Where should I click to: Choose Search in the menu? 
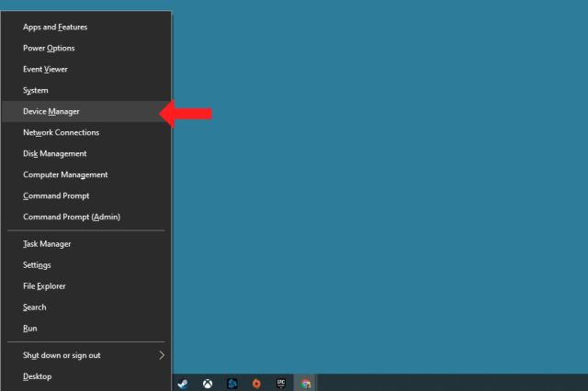[x=86, y=307]
